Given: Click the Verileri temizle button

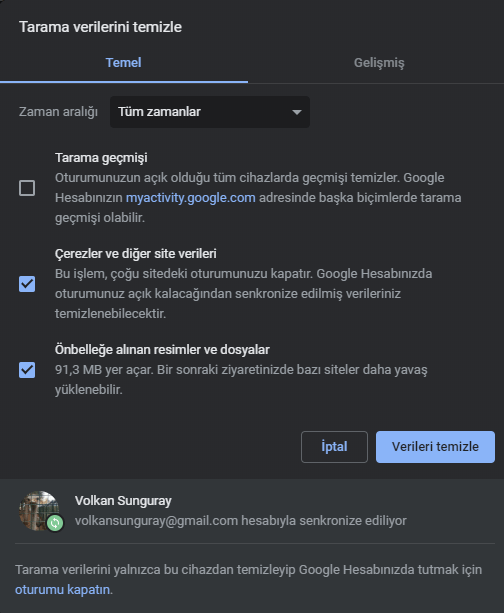Looking at the screenshot, I should [x=435, y=447].
